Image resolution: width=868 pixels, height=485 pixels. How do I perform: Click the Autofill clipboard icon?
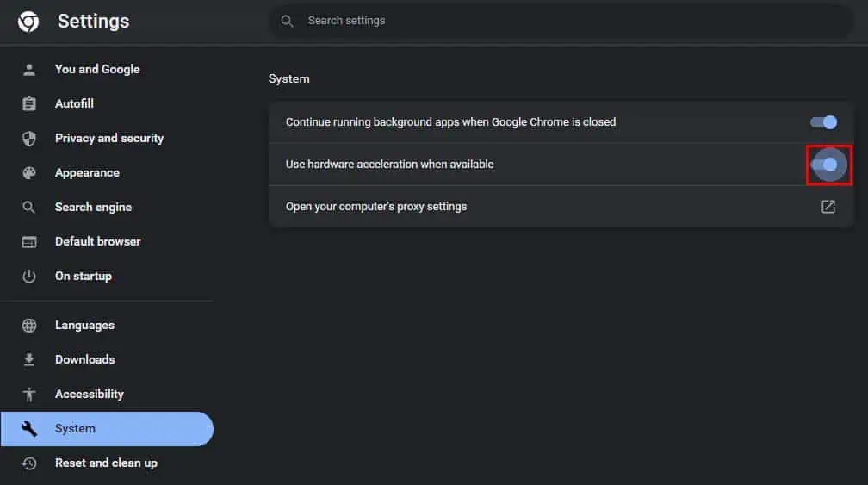coord(29,103)
